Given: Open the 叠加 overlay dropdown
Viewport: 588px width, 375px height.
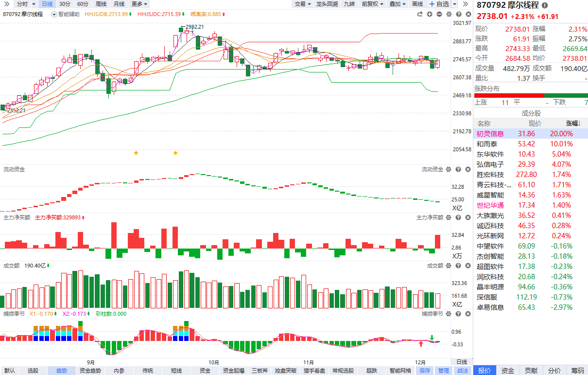Looking at the screenshot, I should 397,4.
